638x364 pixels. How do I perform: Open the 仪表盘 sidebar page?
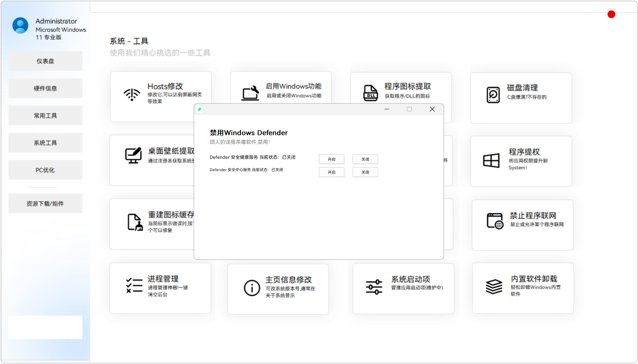(45, 61)
